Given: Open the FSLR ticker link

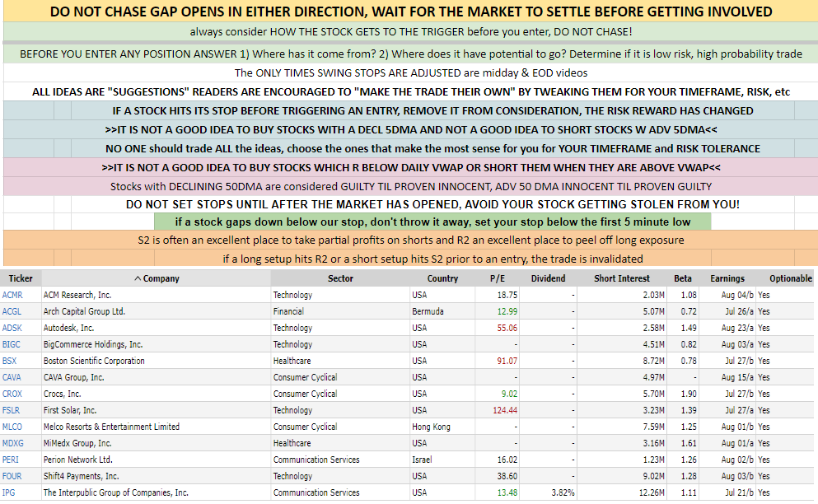Looking at the screenshot, I should 11,410.
